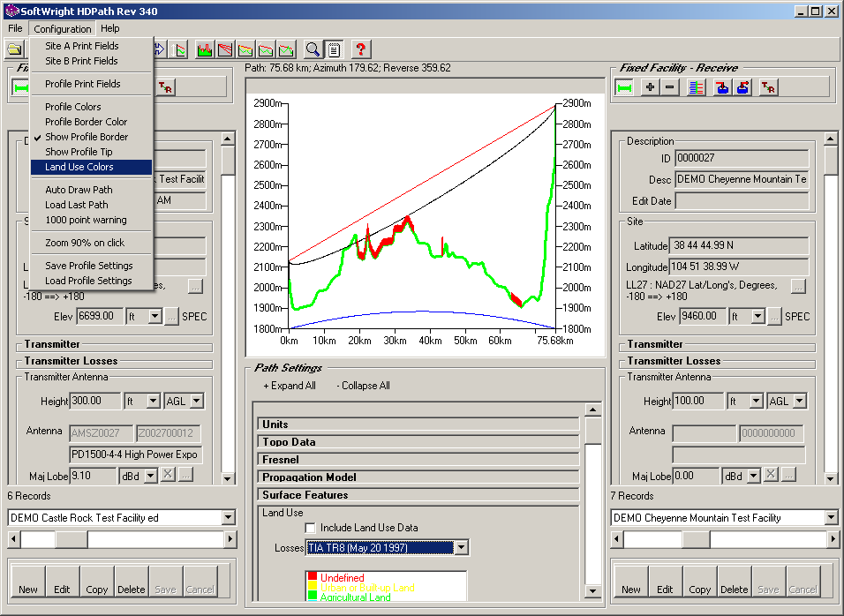This screenshot has height=616, width=844.
Task: Click right transmitter Height field 100.00
Action: click(697, 401)
